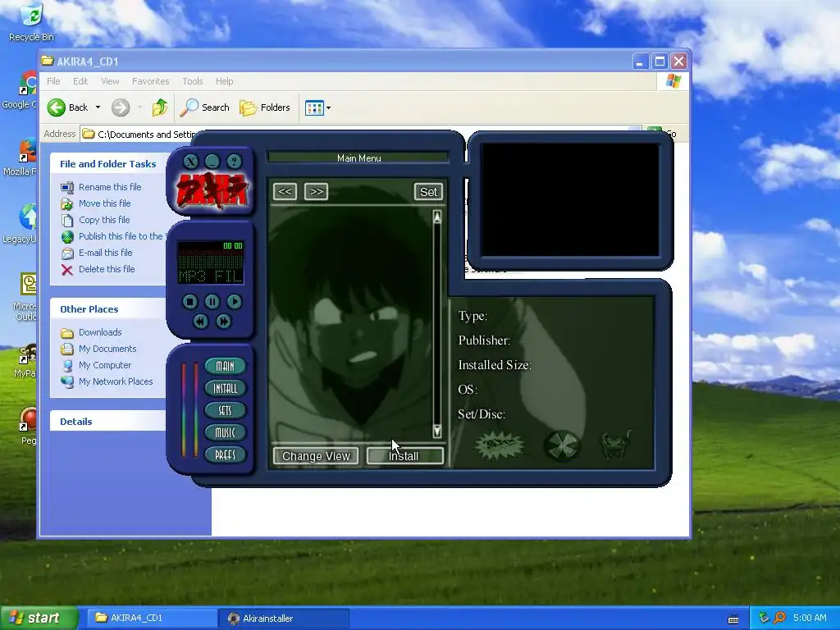Open the MAIN section button
The height and width of the screenshot is (630, 840).
[x=225, y=366]
